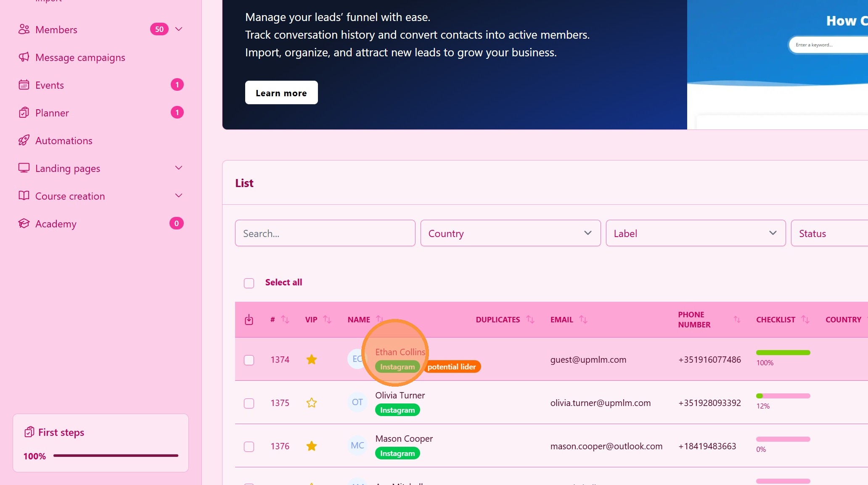Click the Automations rocket icon
The image size is (868, 485).
24,140
